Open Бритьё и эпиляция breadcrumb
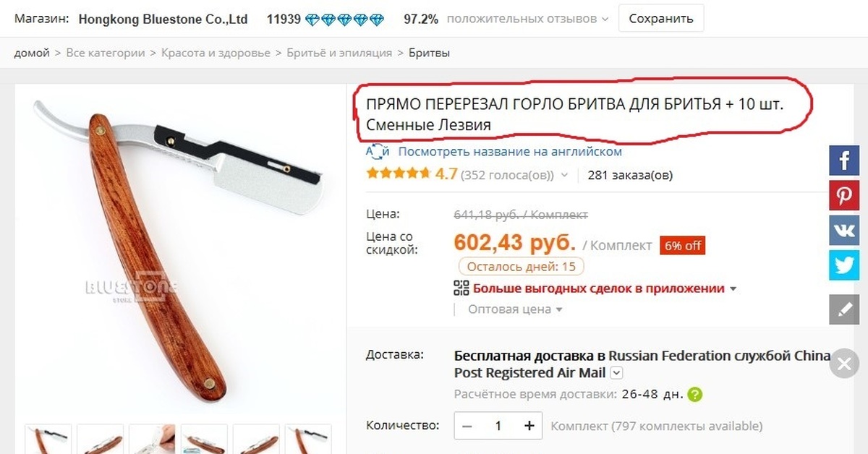The width and height of the screenshot is (868, 454). pyautogui.click(x=339, y=53)
